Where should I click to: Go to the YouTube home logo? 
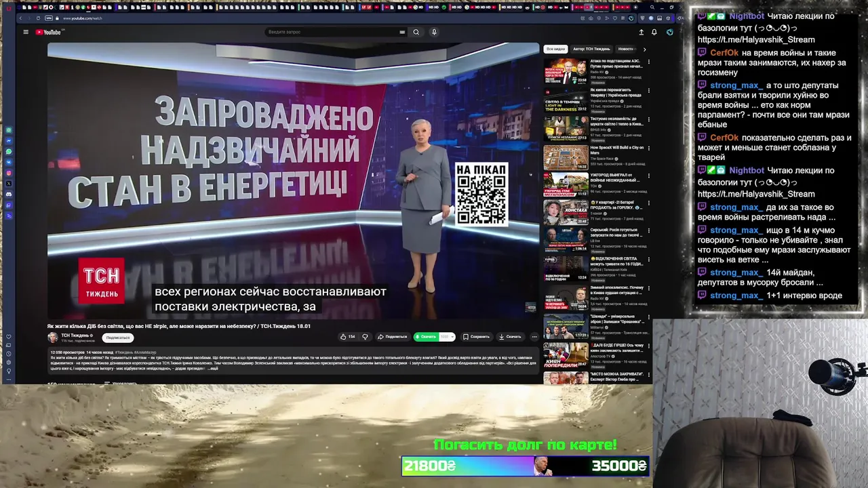click(x=48, y=32)
